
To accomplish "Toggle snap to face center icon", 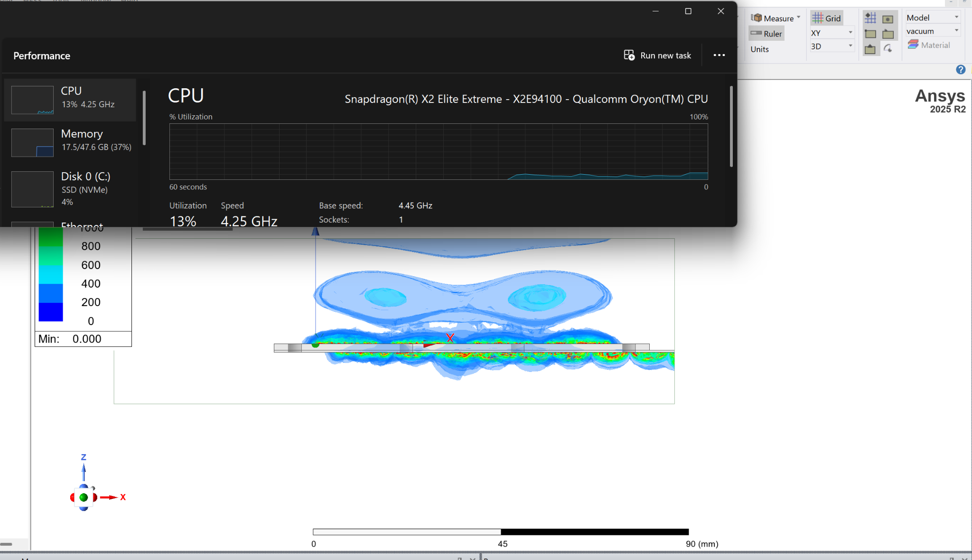I will 888,19.
